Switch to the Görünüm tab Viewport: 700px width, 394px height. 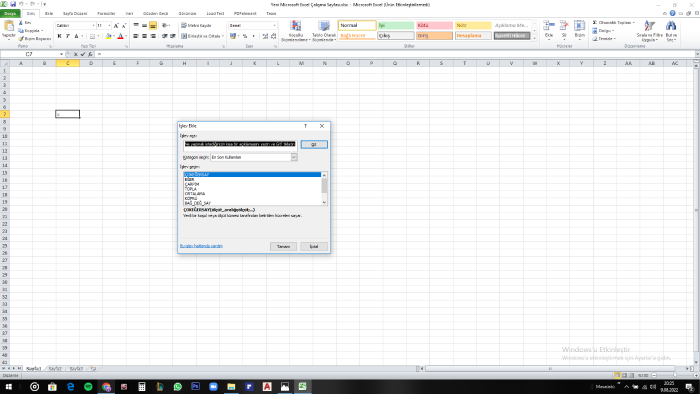pos(188,13)
